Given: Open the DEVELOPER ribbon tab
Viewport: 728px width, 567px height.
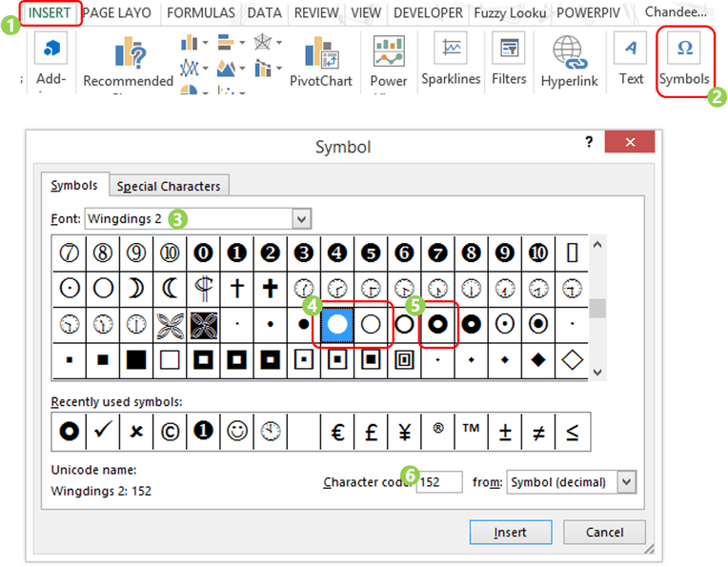Looking at the screenshot, I should click(428, 13).
